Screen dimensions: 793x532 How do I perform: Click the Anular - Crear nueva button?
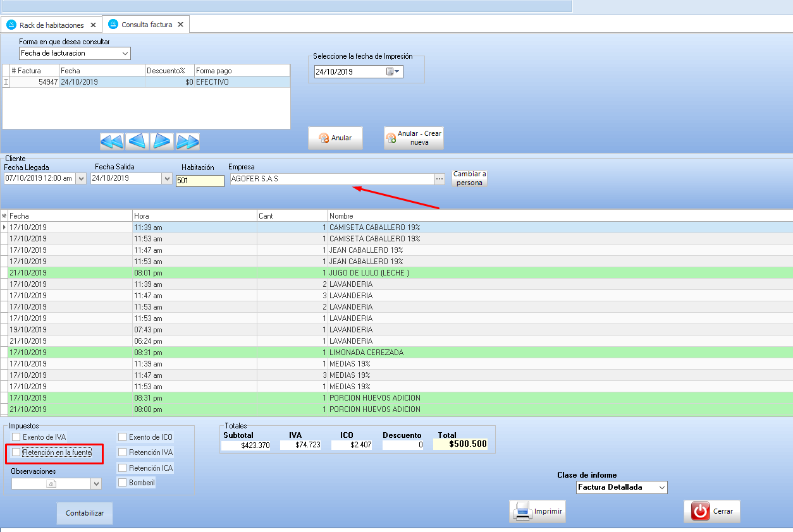(x=414, y=138)
